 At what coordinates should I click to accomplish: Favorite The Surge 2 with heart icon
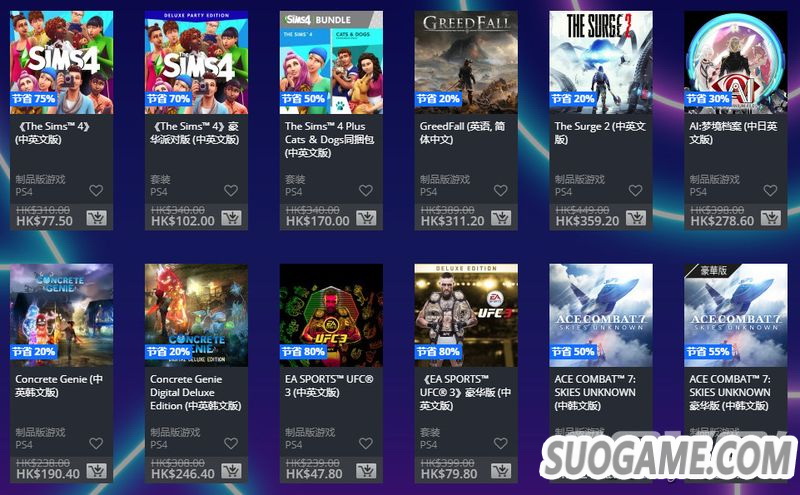[x=635, y=190]
